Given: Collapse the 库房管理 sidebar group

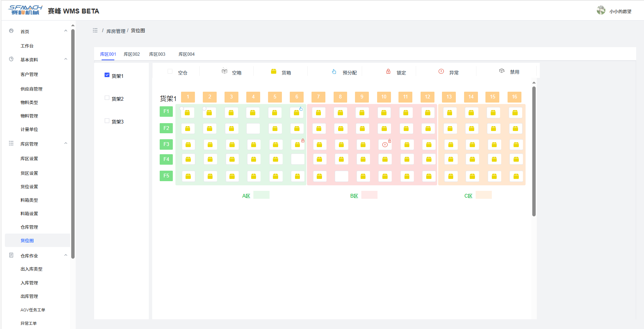Looking at the screenshot, I should [66, 143].
